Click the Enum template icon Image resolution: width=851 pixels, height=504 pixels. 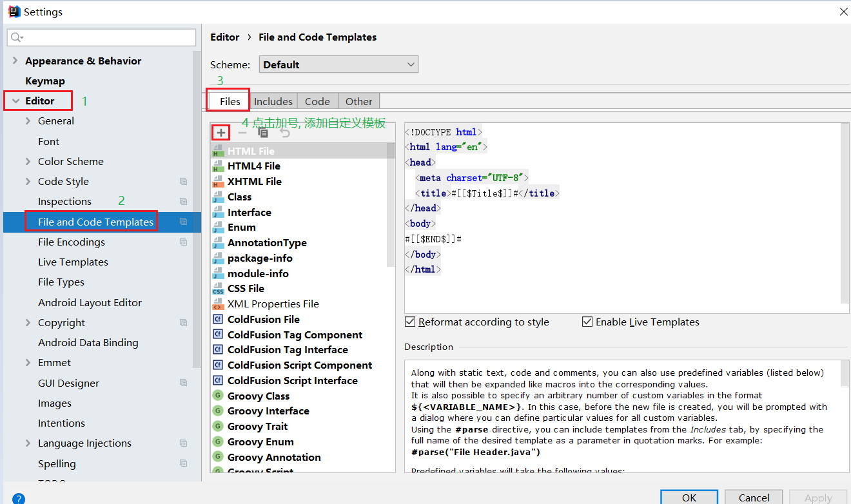click(218, 228)
